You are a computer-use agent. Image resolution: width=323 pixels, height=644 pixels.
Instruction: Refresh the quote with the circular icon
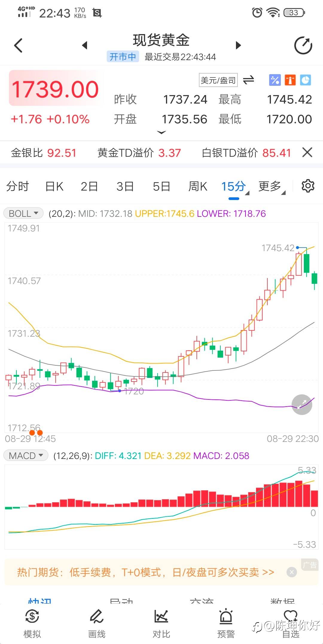(x=303, y=45)
